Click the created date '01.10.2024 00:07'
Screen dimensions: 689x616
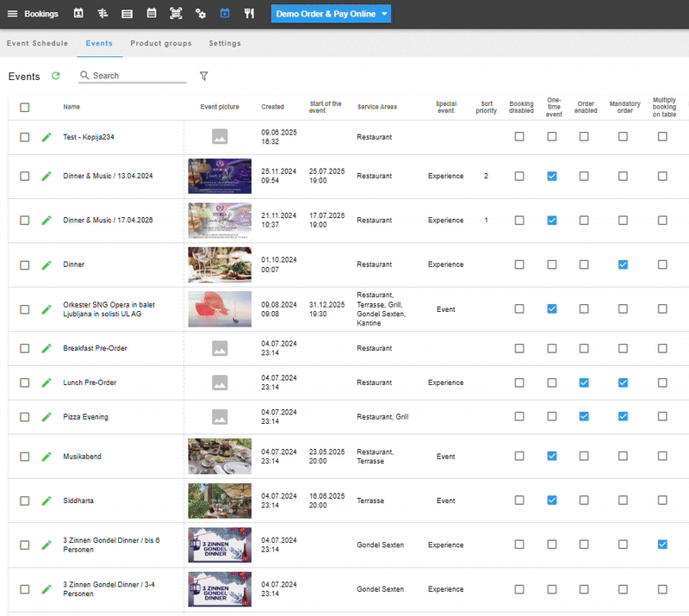point(279,264)
